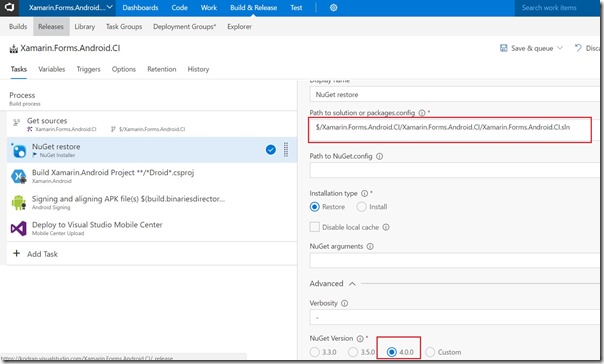Viewport: 604px width, 364px height.
Task: Open info icon for Installation type
Action: pyautogui.click(x=364, y=193)
